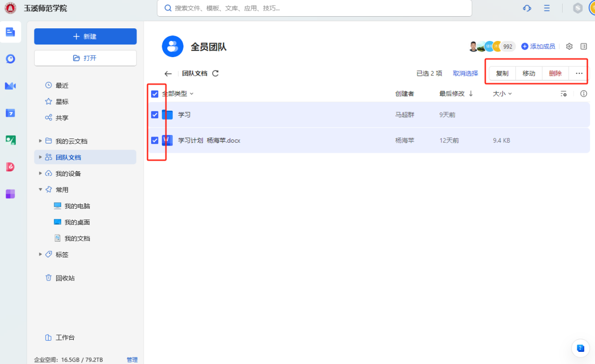
Task: Click the 取消选择 link
Action: pyautogui.click(x=465, y=73)
